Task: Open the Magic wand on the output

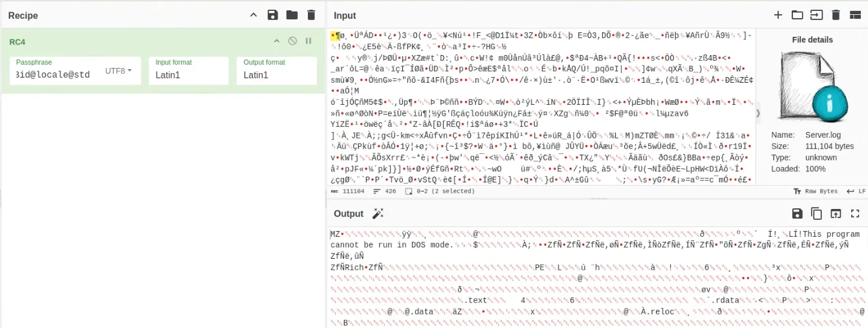Action: tap(378, 213)
